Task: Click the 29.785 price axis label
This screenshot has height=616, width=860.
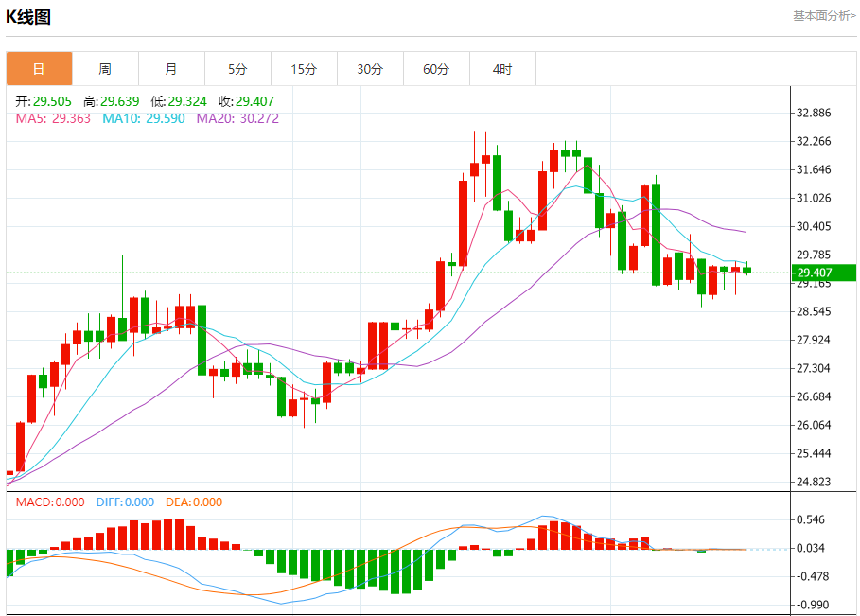Action: point(814,255)
